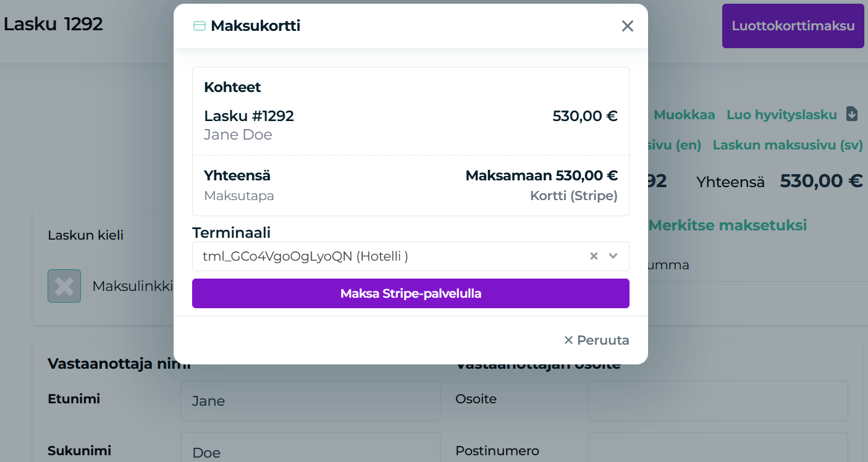Focus the Osoite input field
Viewport: 868px width, 462px height.
[x=718, y=401]
